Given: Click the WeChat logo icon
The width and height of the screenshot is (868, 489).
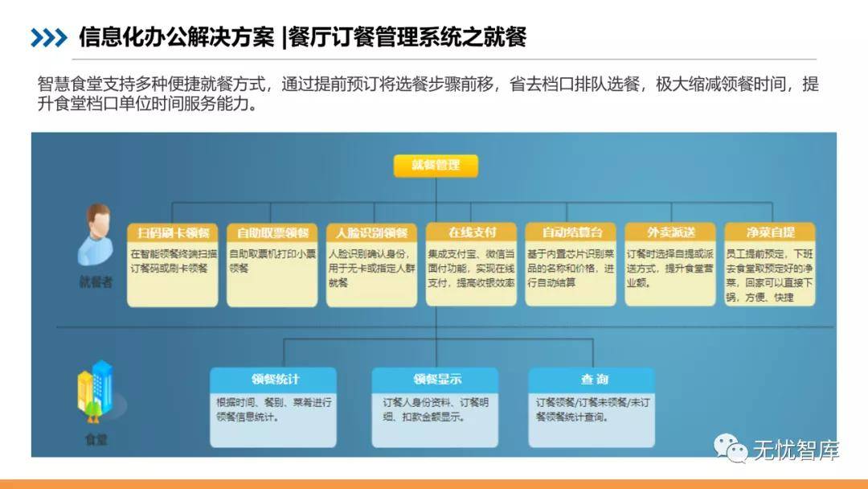Looking at the screenshot, I should point(732,449).
